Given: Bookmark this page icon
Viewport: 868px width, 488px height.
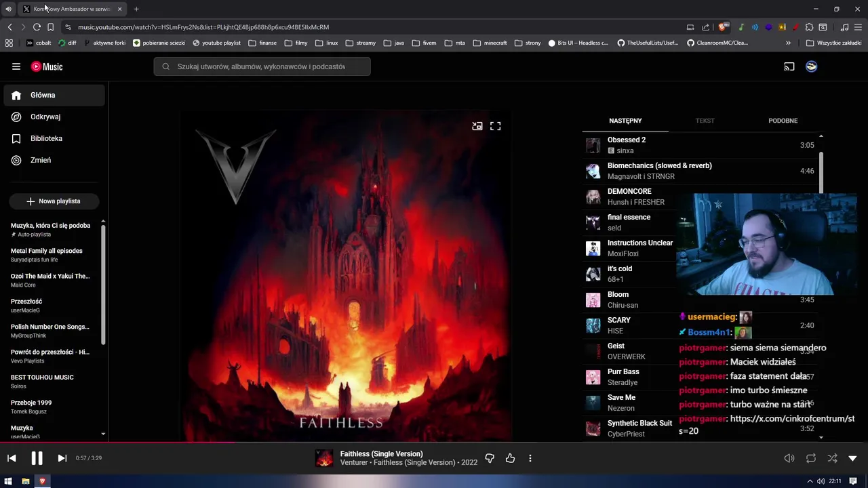Looking at the screenshot, I should (x=50, y=27).
